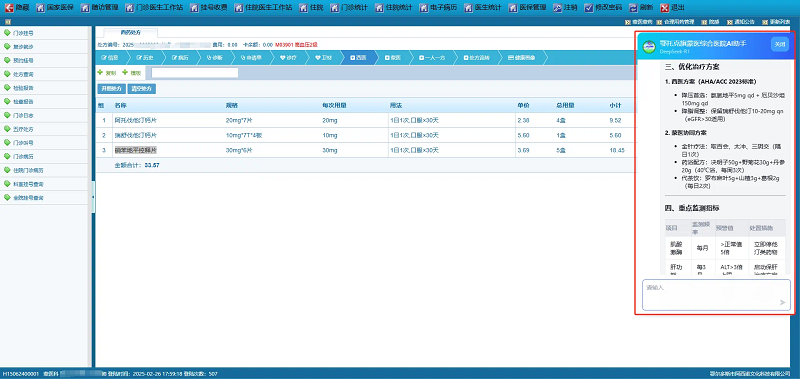
Task: Select 科室挂号查询 in the left sidebar
Action: (x=45, y=184)
